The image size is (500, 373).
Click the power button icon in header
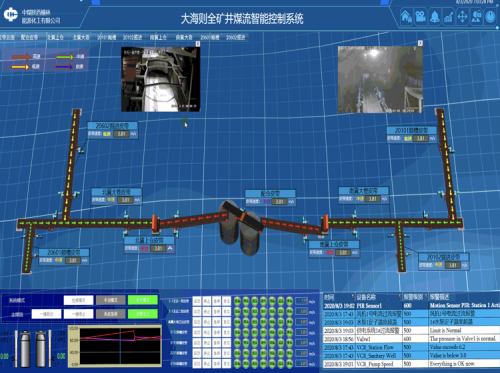pyautogui.click(x=490, y=16)
